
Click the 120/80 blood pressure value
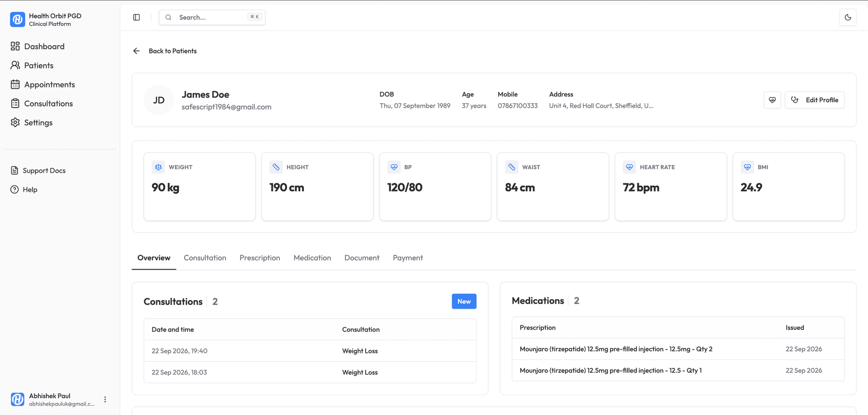tap(405, 187)
